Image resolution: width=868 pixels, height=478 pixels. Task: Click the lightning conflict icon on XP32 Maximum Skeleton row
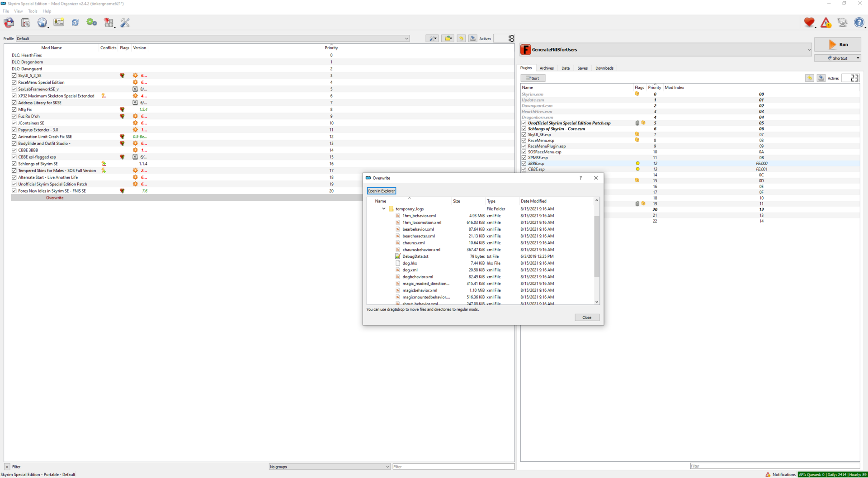104,96
